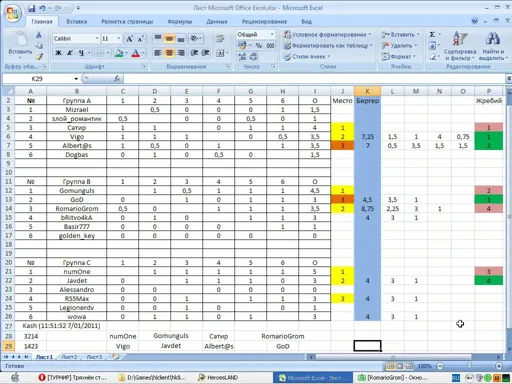Open the Calibri font name dropdown
Image resolution: width=512 pixels, height=384 pixels.
pyautogui.click(x=97, y=39)
